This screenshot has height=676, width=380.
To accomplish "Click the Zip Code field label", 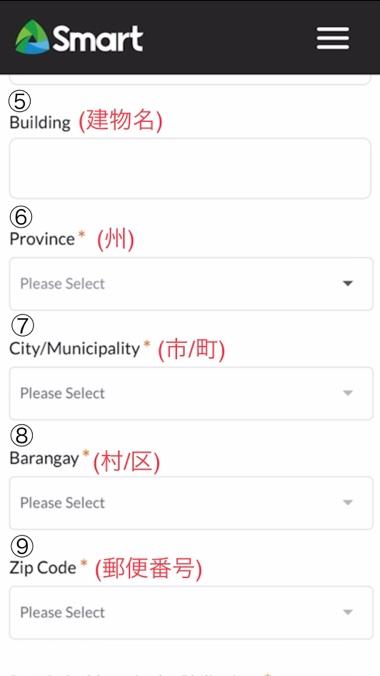I will [43, 568].
